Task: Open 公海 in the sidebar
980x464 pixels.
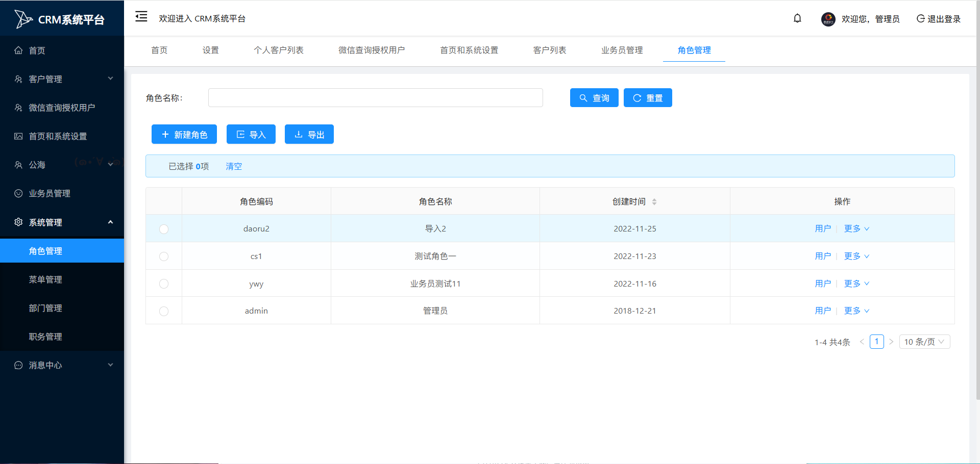Action: coord(62,165)
